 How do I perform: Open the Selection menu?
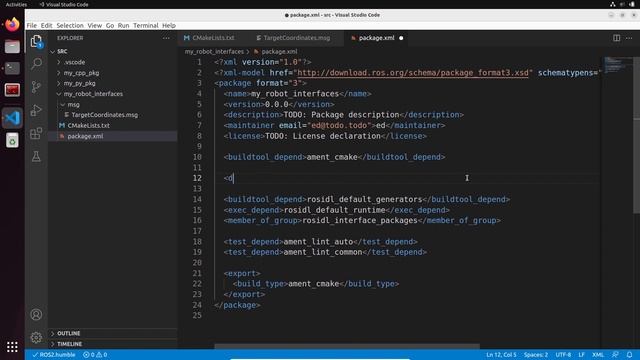click(70, 25)
